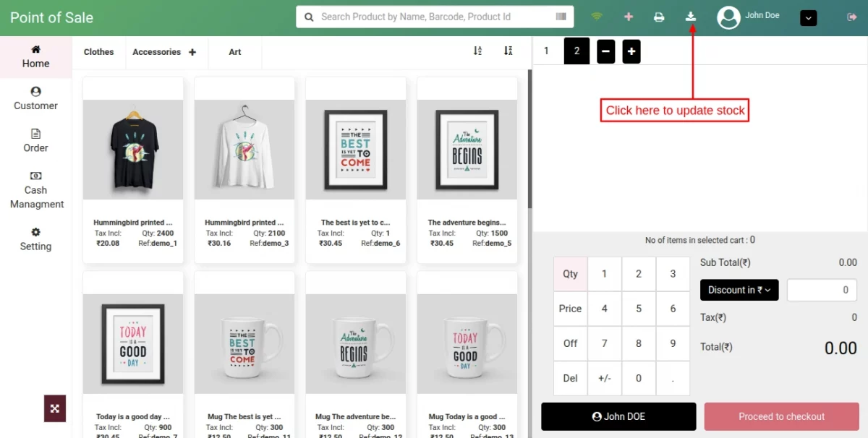868x438 pixels.
Task: Update stock using the download icon
Action: [x=690, y=16]
